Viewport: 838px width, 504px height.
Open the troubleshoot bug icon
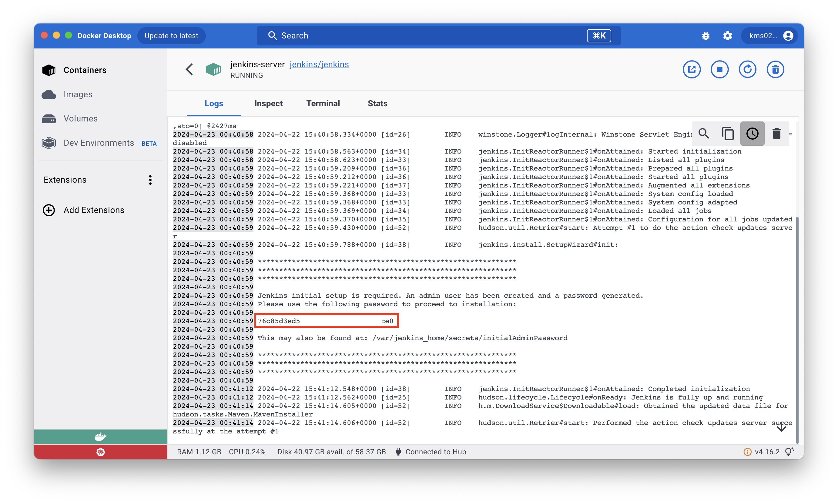pos(706,36)
